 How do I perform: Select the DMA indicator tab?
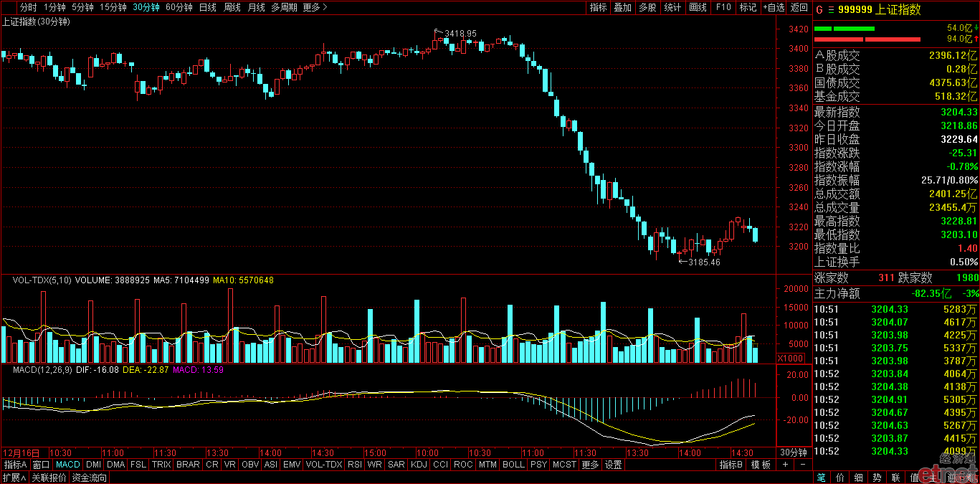(116, 465)
